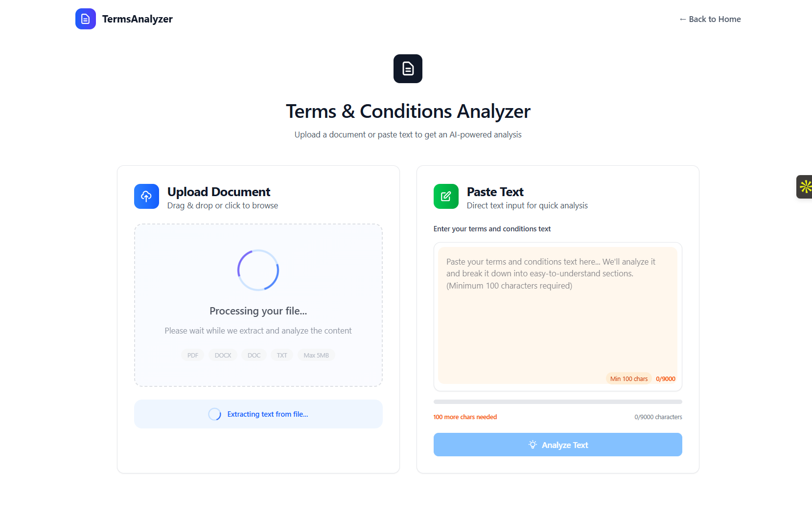The height and width of the screenshot is (515, 812).
Task: Click the small spinner beside Extracting text
Action: pos(215,414)
